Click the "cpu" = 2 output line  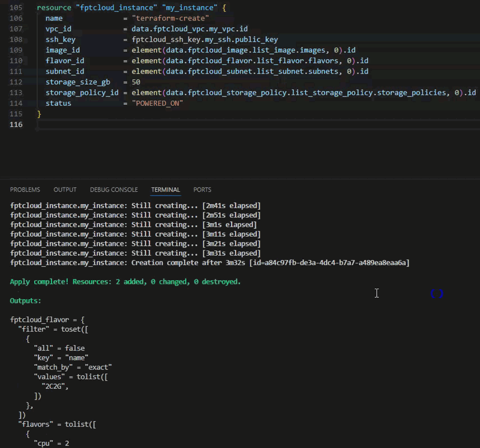(52, 443)
